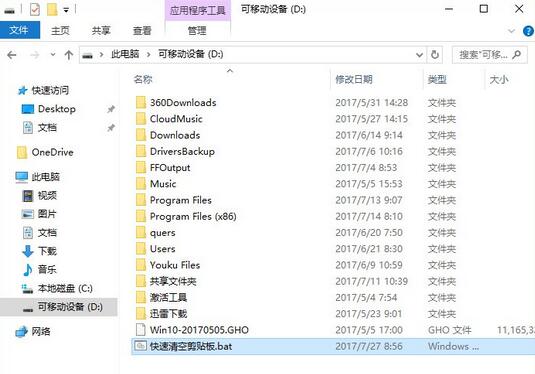Click 此电脑 in the address bar
The width and height of the screenshot is (535, 374).
click(125, 54)
